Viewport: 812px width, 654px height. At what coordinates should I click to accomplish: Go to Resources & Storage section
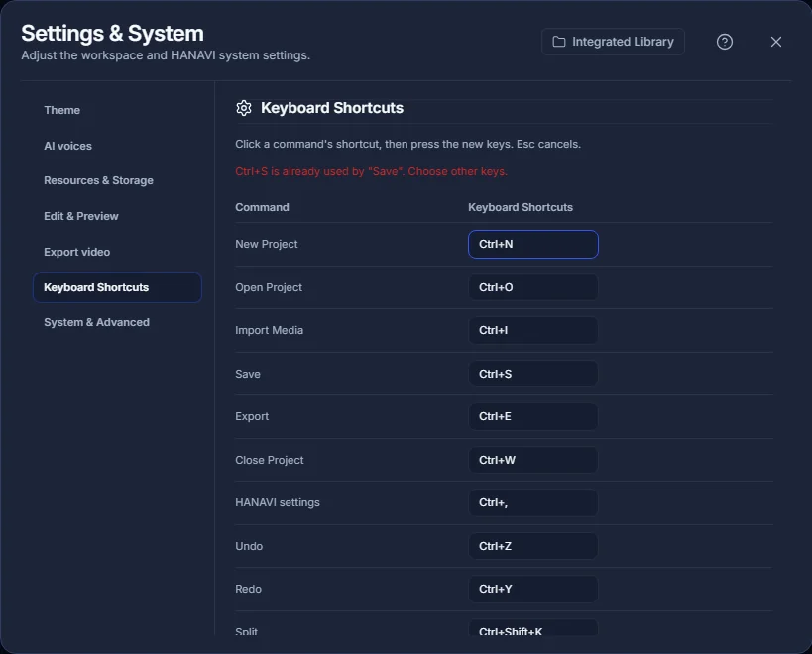click(x=98, y=180)
